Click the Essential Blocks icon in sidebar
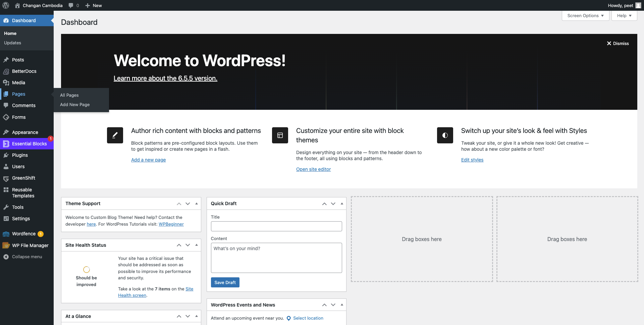Screen dimensions: 644x325 pos(6,144)
